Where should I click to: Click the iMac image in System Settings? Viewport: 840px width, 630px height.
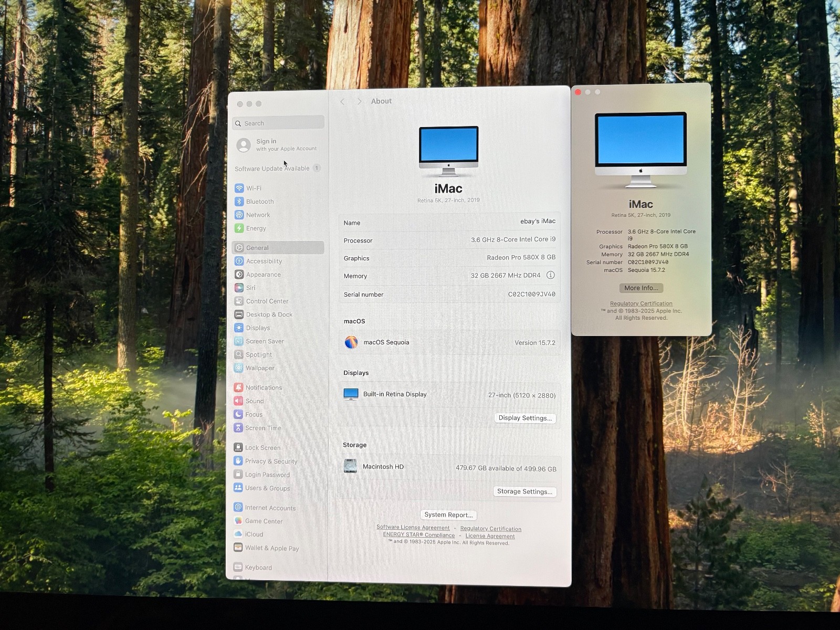coord(448,151)
